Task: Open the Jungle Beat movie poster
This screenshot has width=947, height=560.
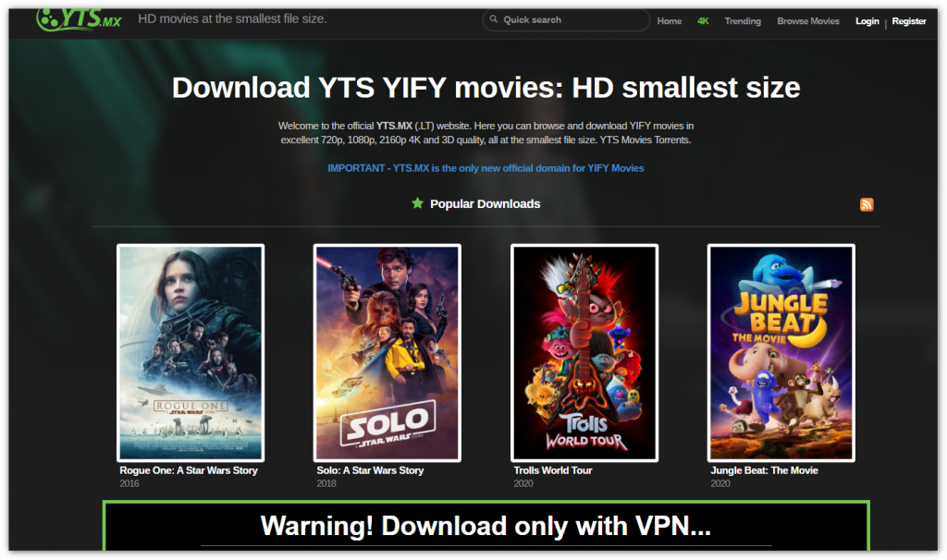Action: 781,353
